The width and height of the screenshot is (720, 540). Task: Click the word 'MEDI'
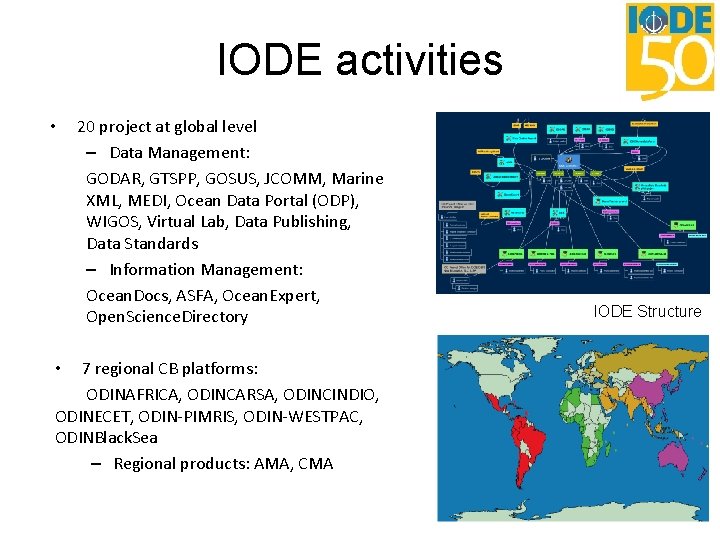pyautogui.click(x=148, y=201)
